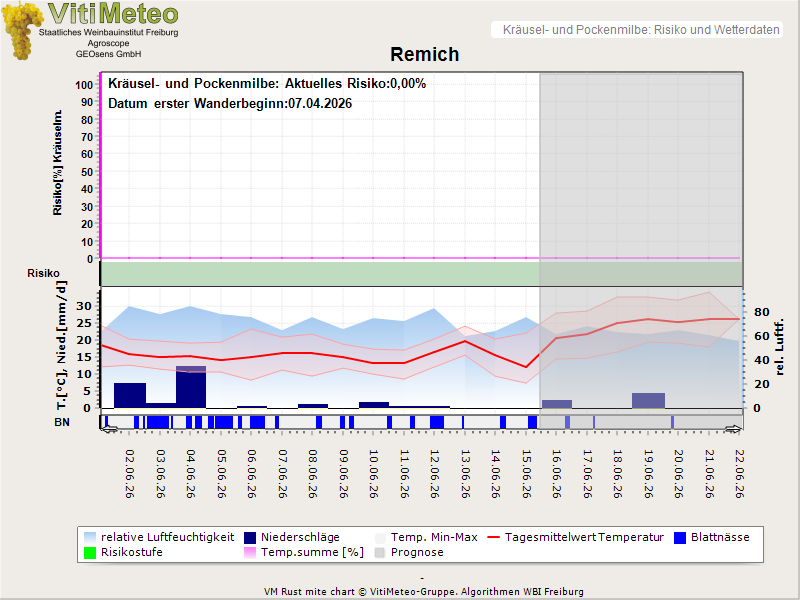Click the green Risiko level band
Screen dimensions: 800x600
(421, 273)
